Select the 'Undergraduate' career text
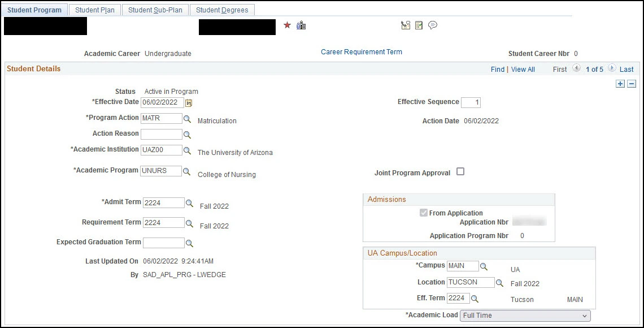Viewport: 644px width, 328px height. (x=168, y=53)
